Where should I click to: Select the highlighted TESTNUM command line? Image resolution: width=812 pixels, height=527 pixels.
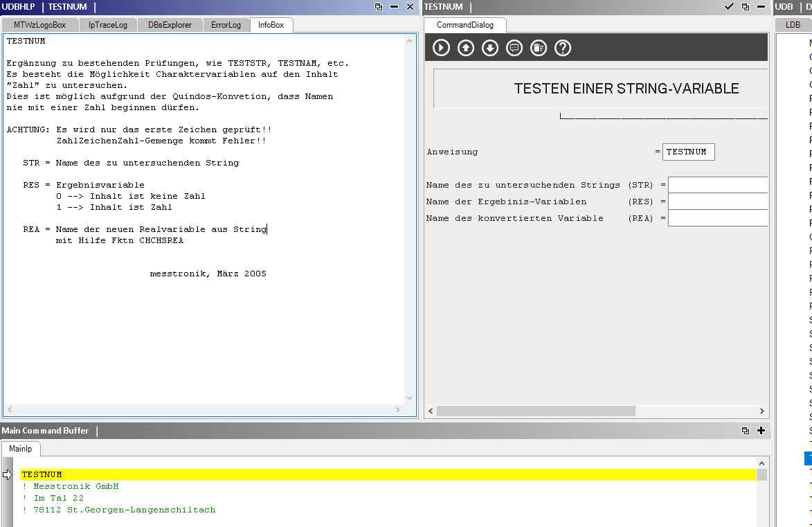pyautogui.click(x=388, y=474)
